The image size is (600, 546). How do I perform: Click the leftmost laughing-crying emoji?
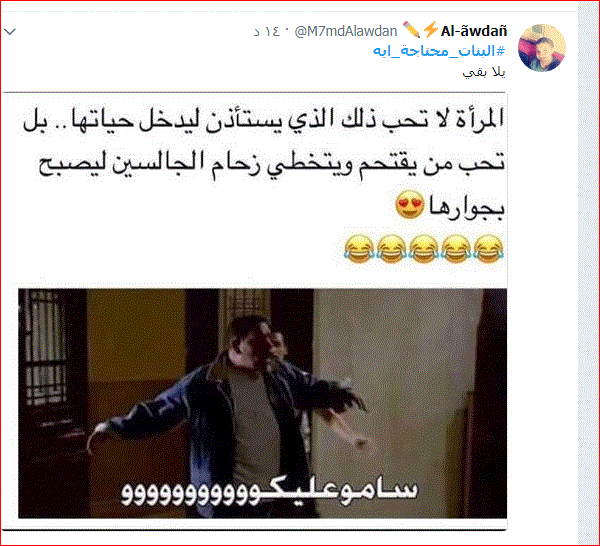tap(359, 249)
